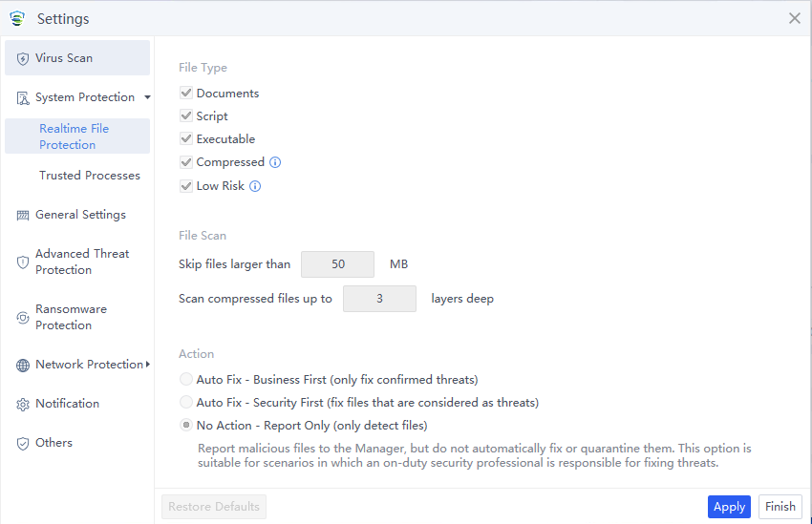Click the Notification gear icon

23,404
